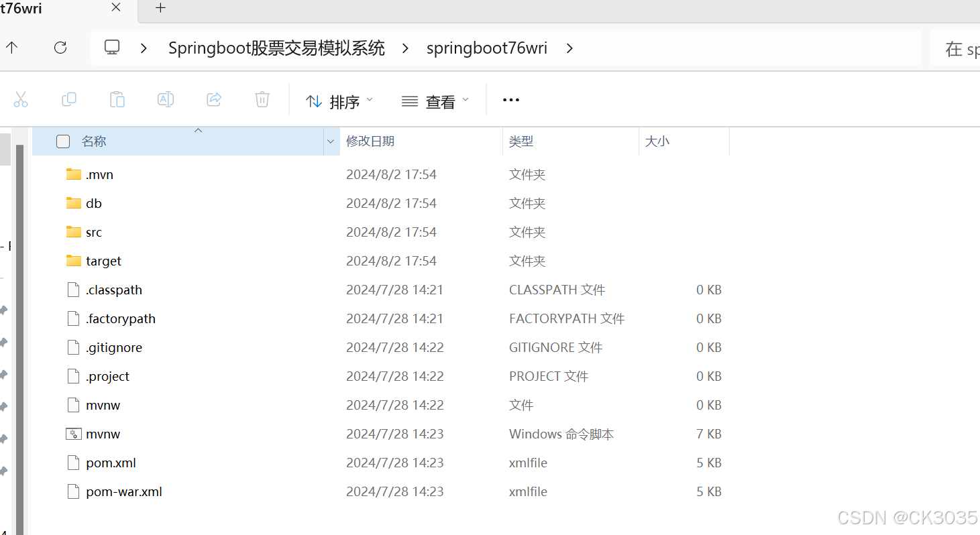980x535 pixels.
Task: Click inside the search box
Action: [x=959, y=48]
